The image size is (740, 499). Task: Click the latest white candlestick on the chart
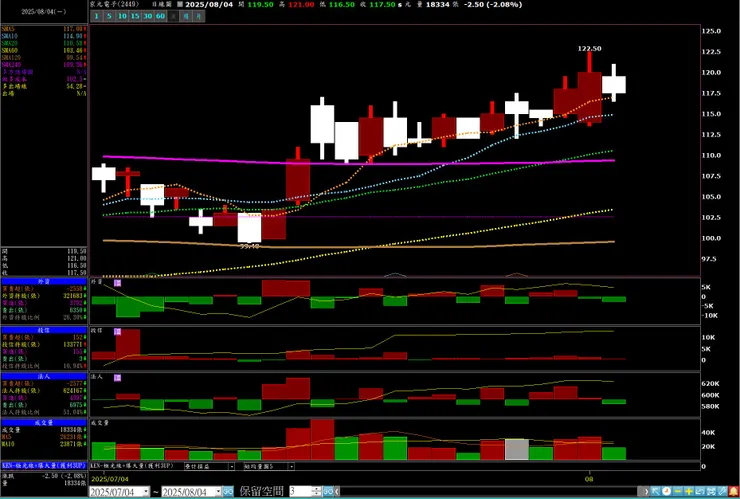(614, 85)
